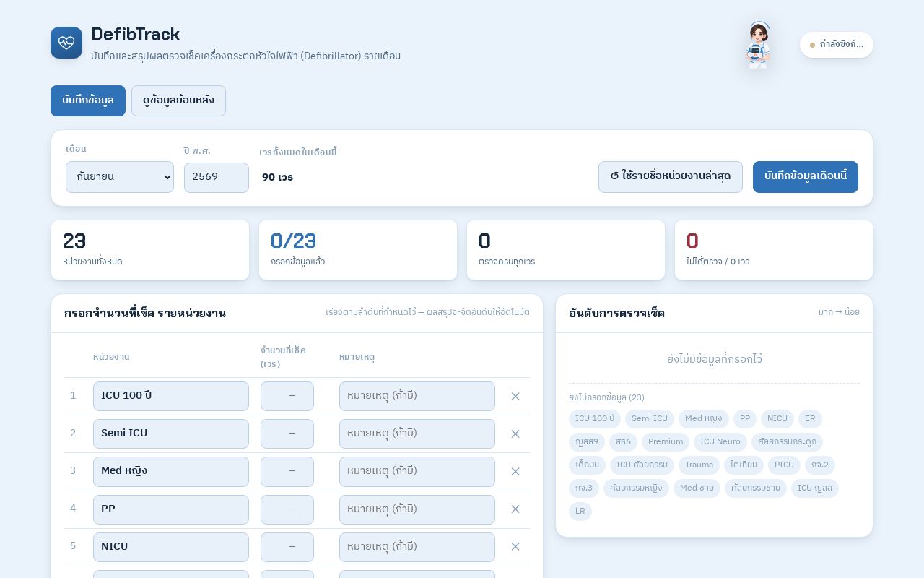Viewport: 924px width, 578px height.
Task: Remove the Med หญิง row
Action: [515, 471]
